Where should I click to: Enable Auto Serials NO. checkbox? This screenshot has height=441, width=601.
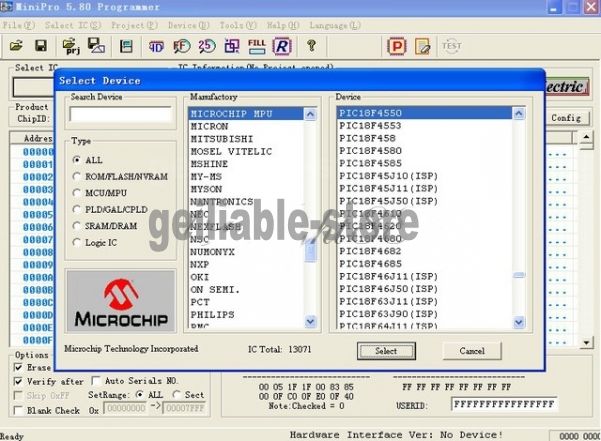tap(96, 381)
